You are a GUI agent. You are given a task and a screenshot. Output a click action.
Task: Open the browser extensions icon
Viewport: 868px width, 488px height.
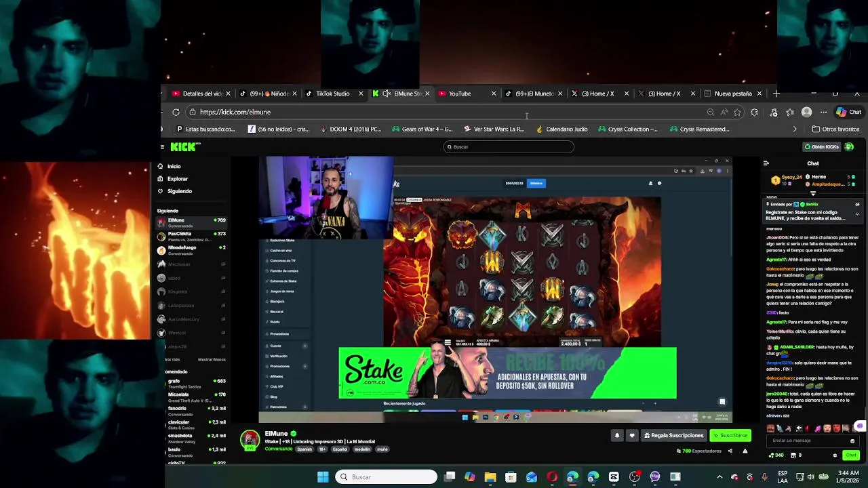754,112
